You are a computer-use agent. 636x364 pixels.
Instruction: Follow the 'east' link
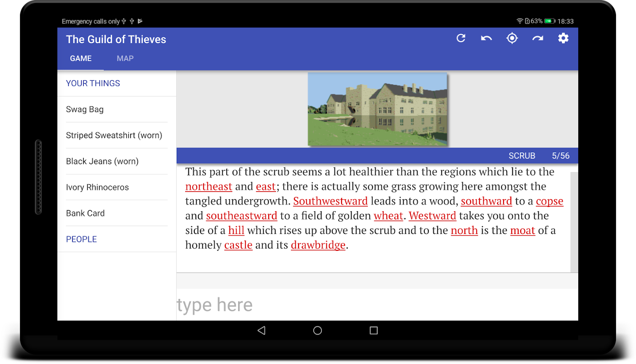tap(266, 187)
